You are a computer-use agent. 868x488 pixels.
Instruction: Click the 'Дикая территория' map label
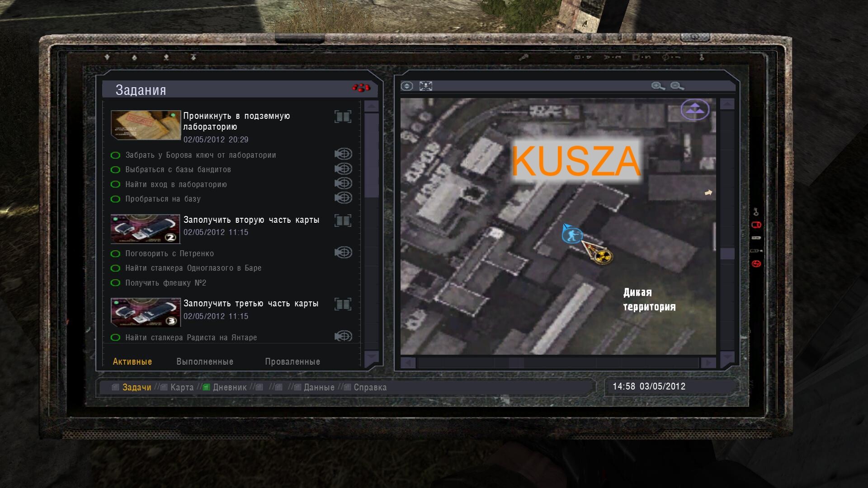click(x=649, y=299)
